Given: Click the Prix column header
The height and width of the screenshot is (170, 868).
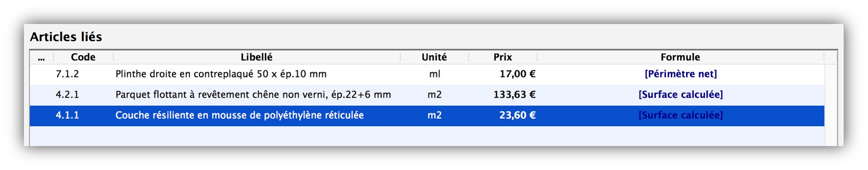Looking at the screenshot, I should tap(503, 57).
